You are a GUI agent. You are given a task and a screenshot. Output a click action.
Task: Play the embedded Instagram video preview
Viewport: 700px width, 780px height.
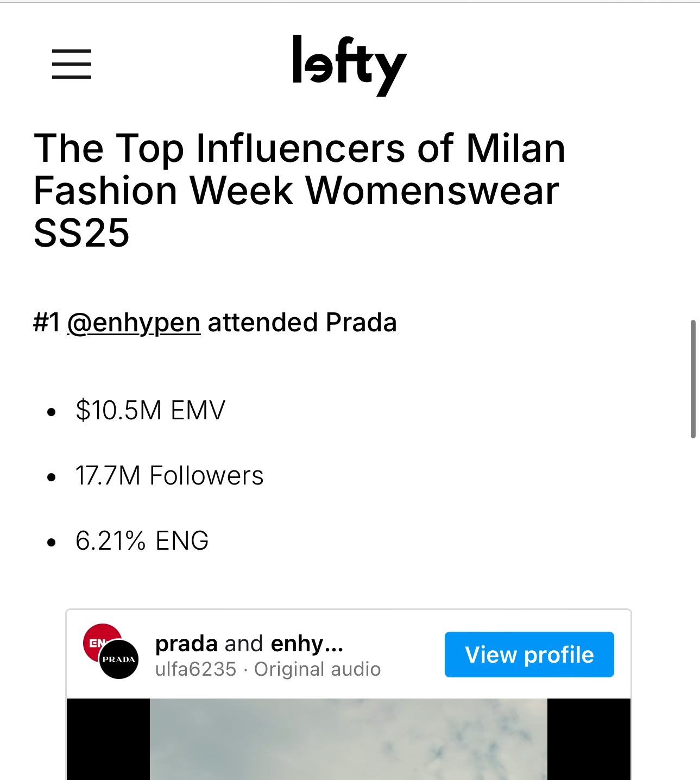coord(349,739)
